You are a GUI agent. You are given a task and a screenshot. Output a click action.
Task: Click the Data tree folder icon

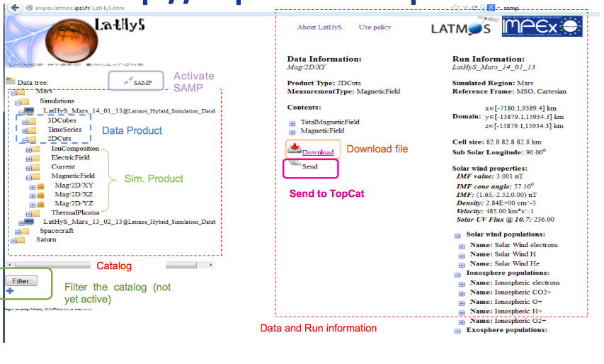11,81
